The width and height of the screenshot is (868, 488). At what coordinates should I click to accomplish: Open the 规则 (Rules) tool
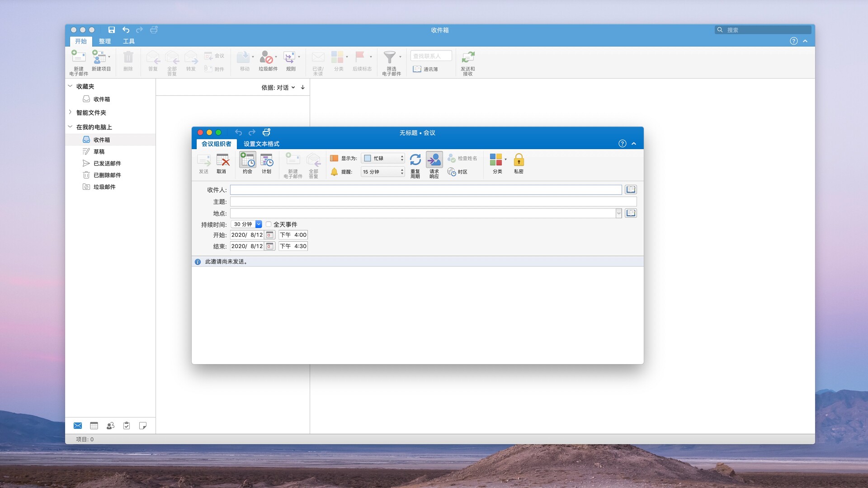291,62
